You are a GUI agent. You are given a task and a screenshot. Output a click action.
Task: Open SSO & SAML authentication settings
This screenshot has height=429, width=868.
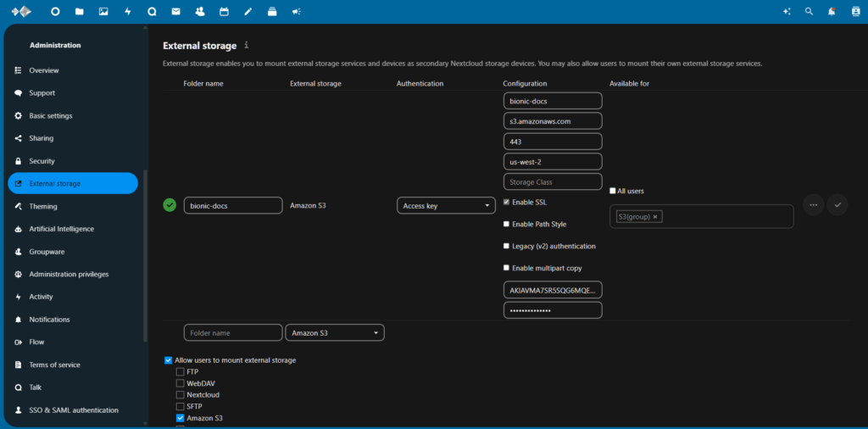tap(73, 410)
